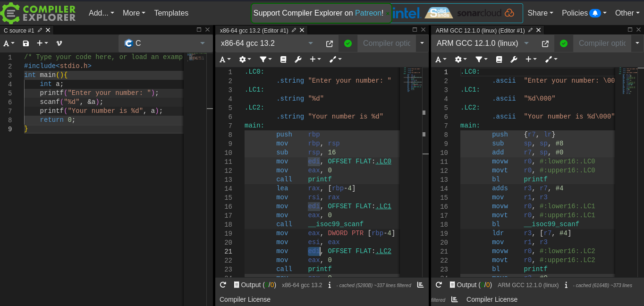The width and height of the screenshot is (644, 306).
Task: Open the ARM GCC 12.1.0 compiler picker
Action: pos(483,43)
